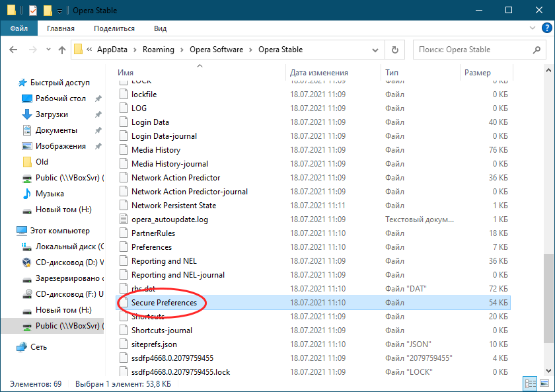Screen dimensions: 555x392
Task: Click the search magnifier icon
Action: click(x=537, y=50)
